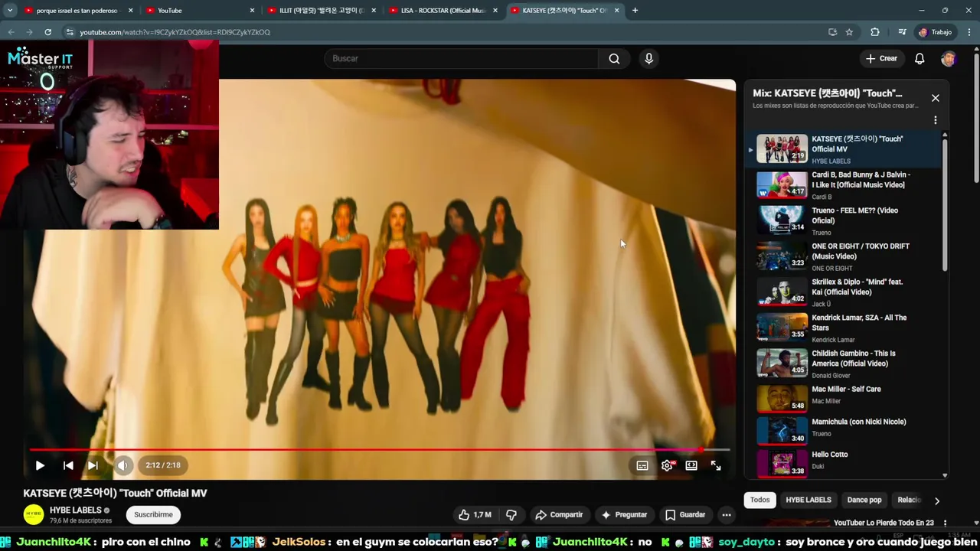This screenshot has width=980, height=551.
Task: Open browser extensions puzzle icon
Action: pos(875,32)
